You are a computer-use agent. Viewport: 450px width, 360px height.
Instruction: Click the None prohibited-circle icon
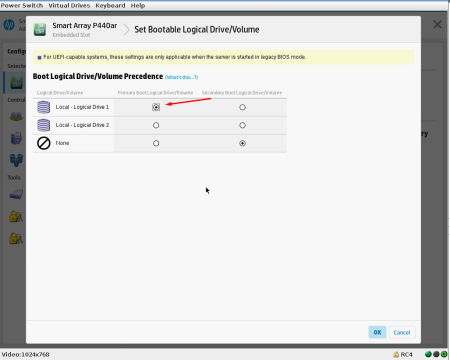44,143
